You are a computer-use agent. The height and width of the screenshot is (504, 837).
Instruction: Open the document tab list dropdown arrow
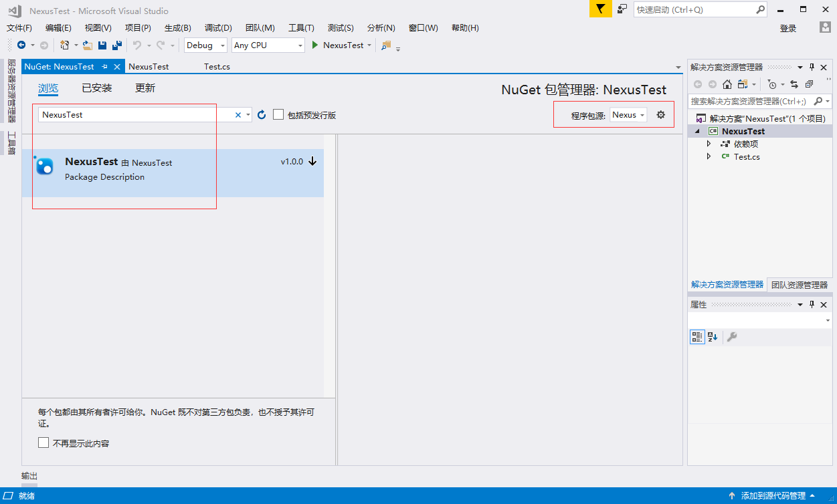[x=678, y=67]
